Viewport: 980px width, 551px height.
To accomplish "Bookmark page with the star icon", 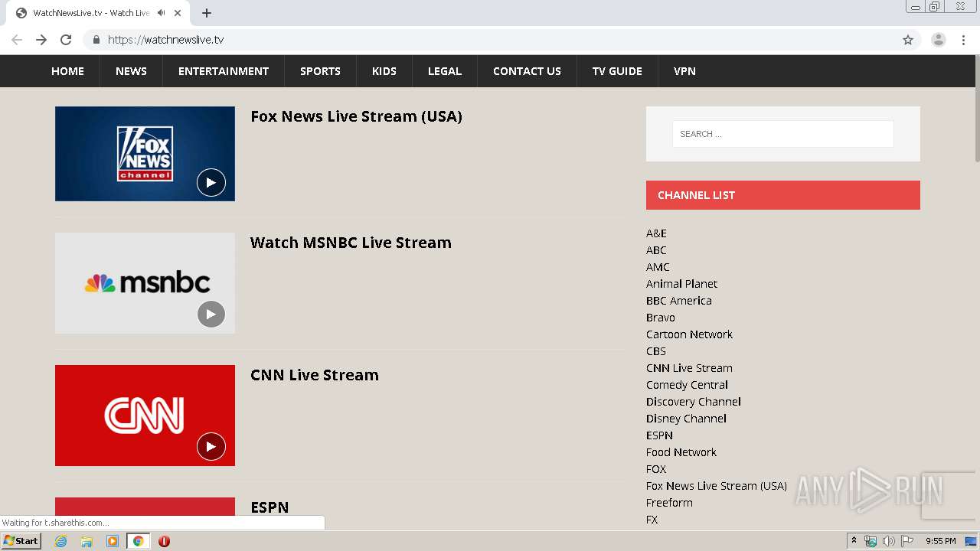I will coord(908,40).
